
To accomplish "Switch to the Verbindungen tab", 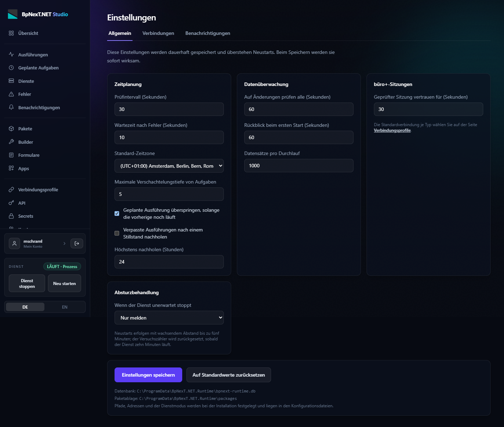I will (x=158, y=33).
